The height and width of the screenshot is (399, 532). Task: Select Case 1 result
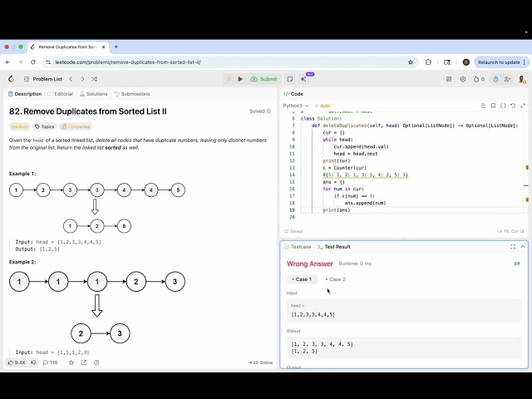pos(302,279)
